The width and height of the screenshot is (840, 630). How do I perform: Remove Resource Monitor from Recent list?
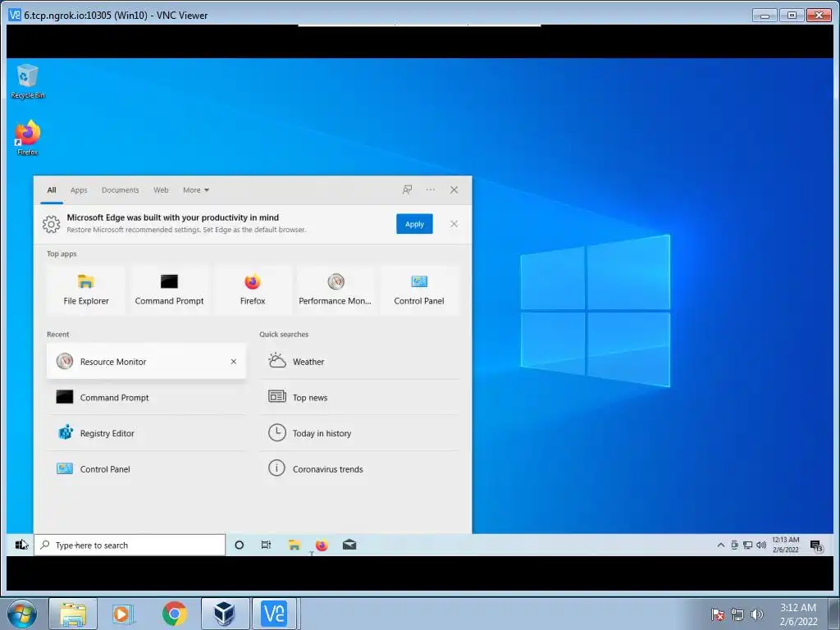pos(234,362)
